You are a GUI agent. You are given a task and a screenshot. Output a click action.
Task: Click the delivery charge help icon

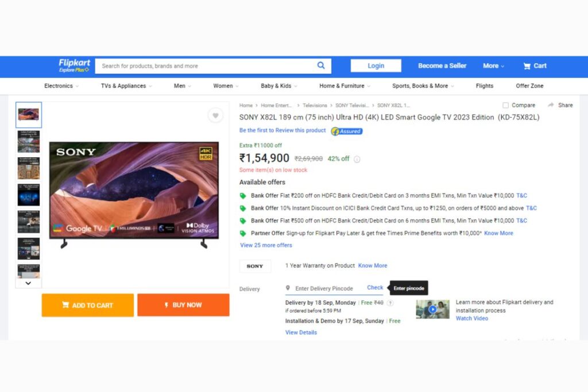pos(390,303)
